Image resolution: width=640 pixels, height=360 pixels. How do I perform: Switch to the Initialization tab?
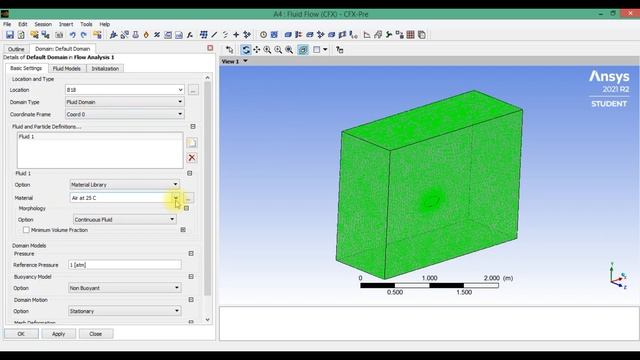tap(105, 69)
